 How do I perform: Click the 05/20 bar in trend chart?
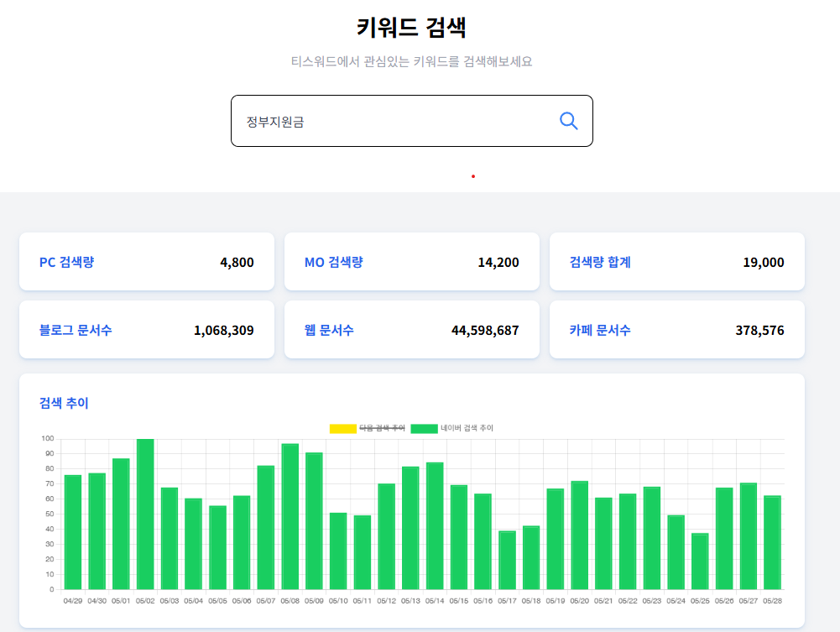[x=579, y=535]
